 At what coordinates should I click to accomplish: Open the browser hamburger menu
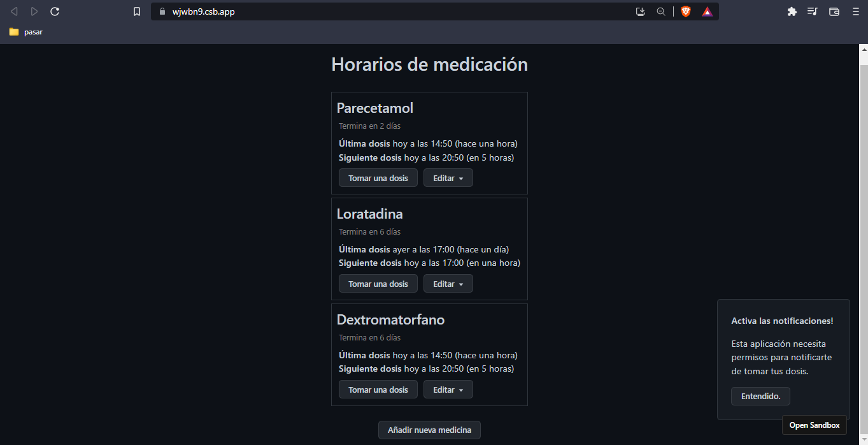855,11
